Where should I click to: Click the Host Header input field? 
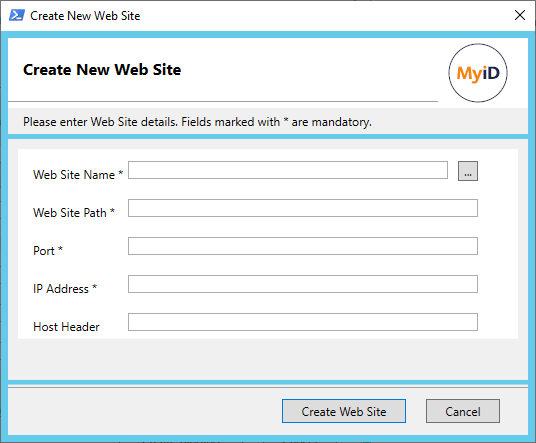pos(303,322)
